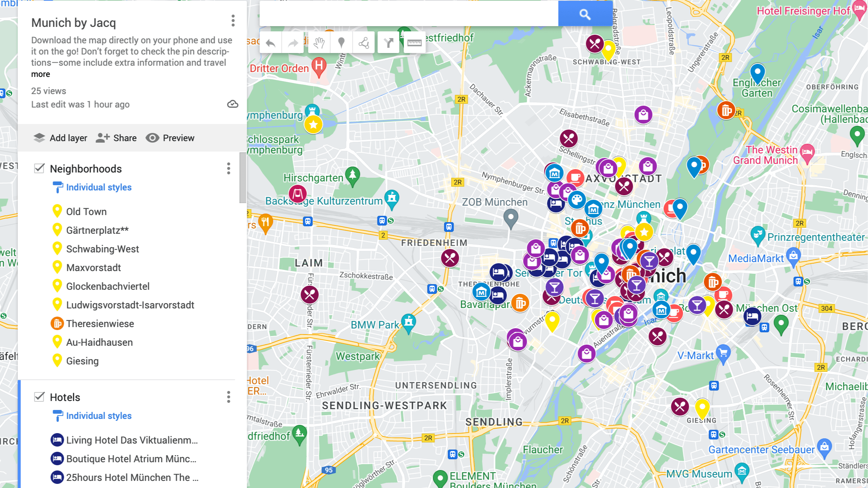
Task: Open the map title options menu
Action: [x=233, y=21]
